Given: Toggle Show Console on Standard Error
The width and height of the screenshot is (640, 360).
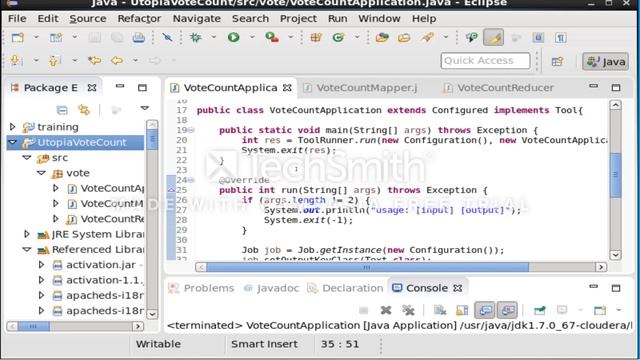Looking at the screenshot, I should [x=507, y=311].
